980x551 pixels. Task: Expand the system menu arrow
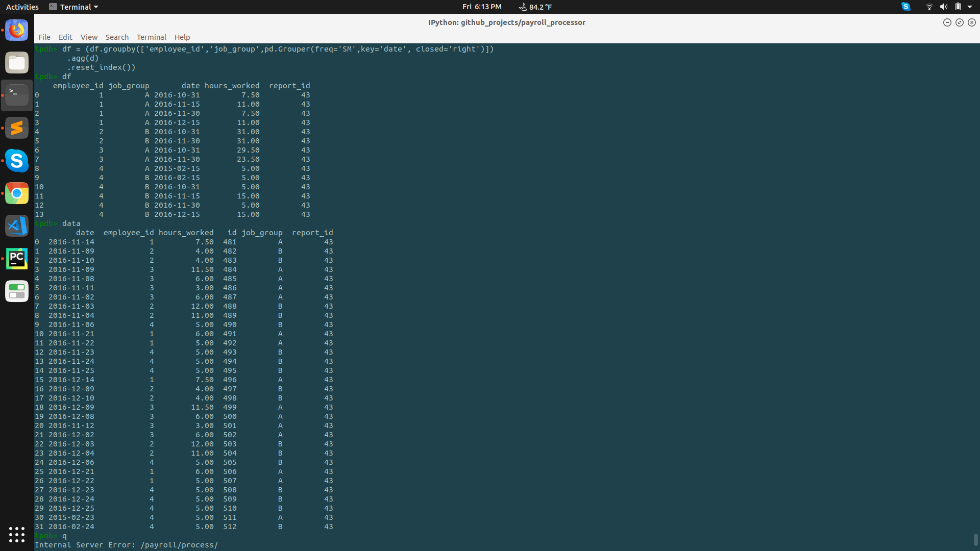pos(970,7)
